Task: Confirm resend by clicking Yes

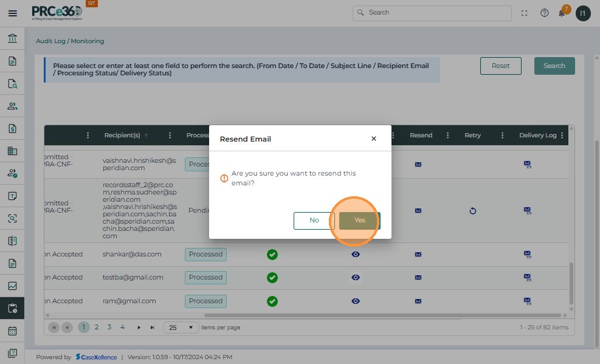Action: [x=360, y=221]
